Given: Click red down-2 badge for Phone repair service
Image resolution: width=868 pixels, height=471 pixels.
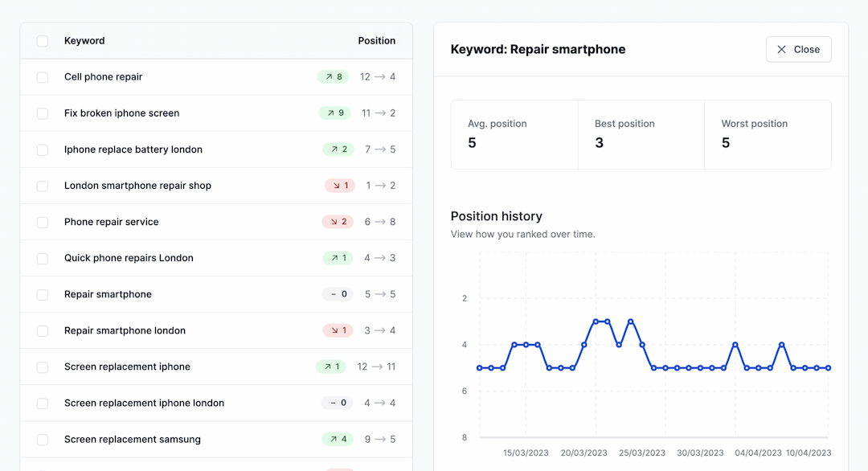Looking at the screenshot, I should tap(338, 222).
